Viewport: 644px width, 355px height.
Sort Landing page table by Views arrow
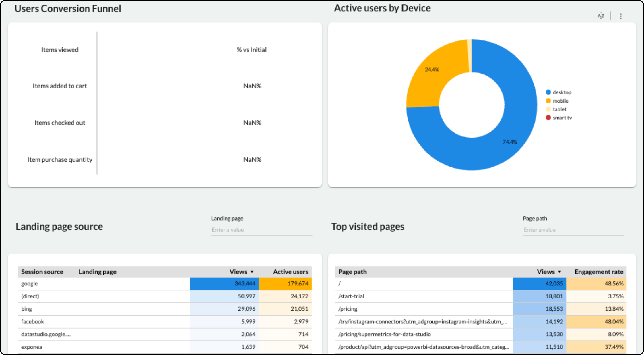(252, 272)
